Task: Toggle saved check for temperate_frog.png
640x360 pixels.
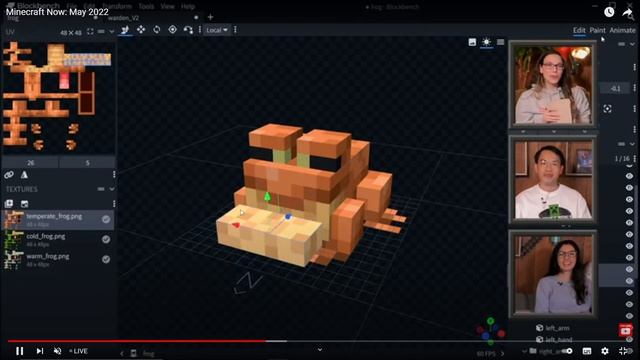Action: 106,219
